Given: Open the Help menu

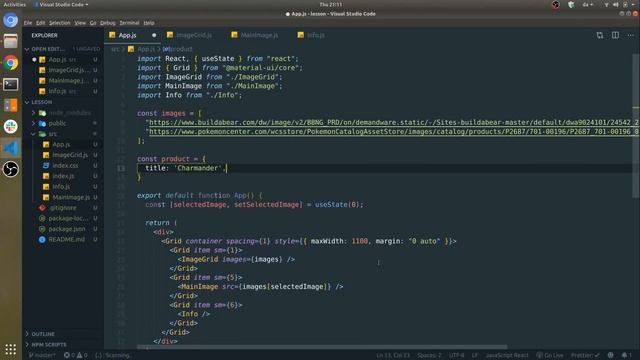Looking at the screenshot, I should pos(149,23).
